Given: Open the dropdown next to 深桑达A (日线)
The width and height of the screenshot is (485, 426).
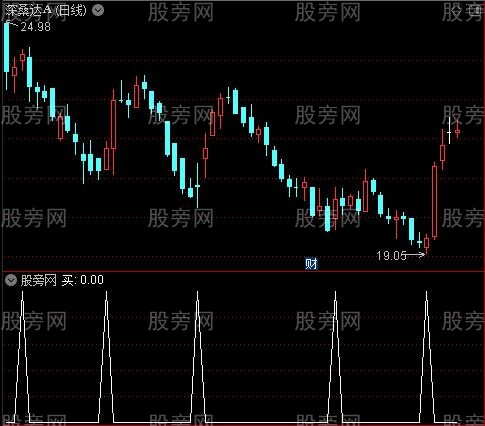Looking at the screenshot, I should click(x=98, y=11).
